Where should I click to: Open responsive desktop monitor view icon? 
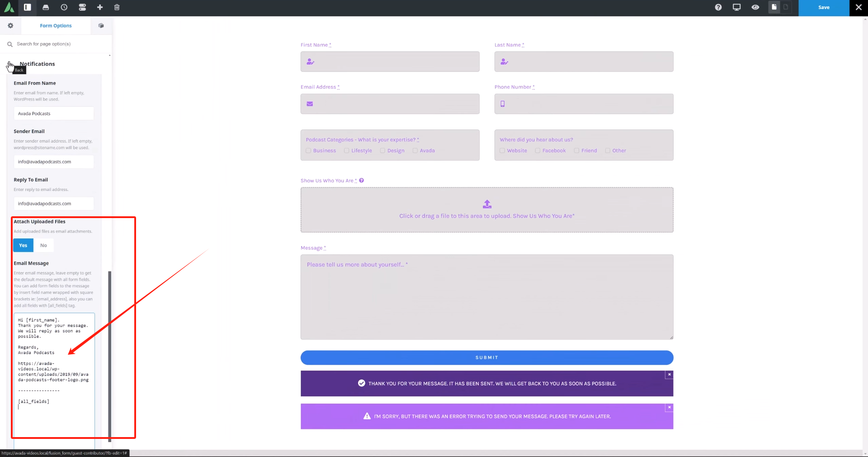(736, 7)
